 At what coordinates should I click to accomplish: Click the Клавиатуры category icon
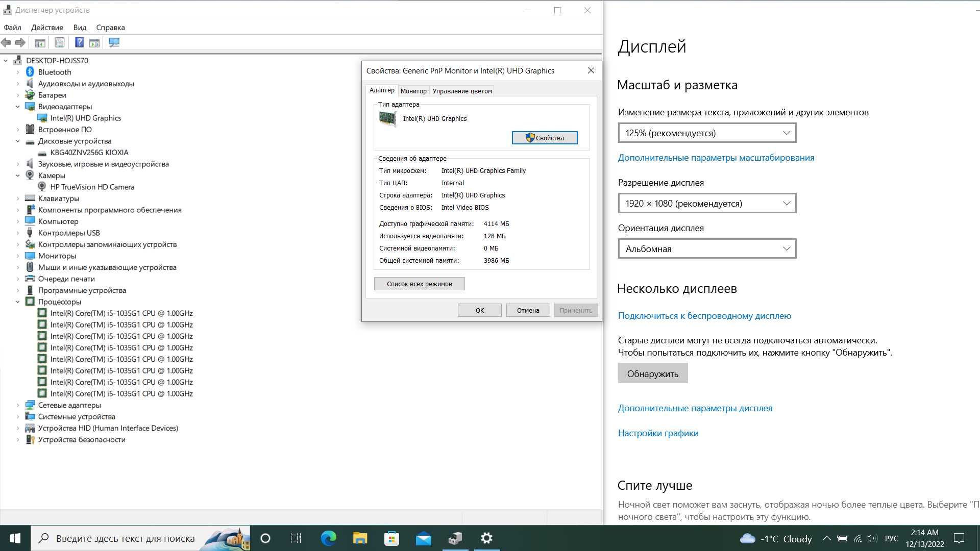point(30,198)
